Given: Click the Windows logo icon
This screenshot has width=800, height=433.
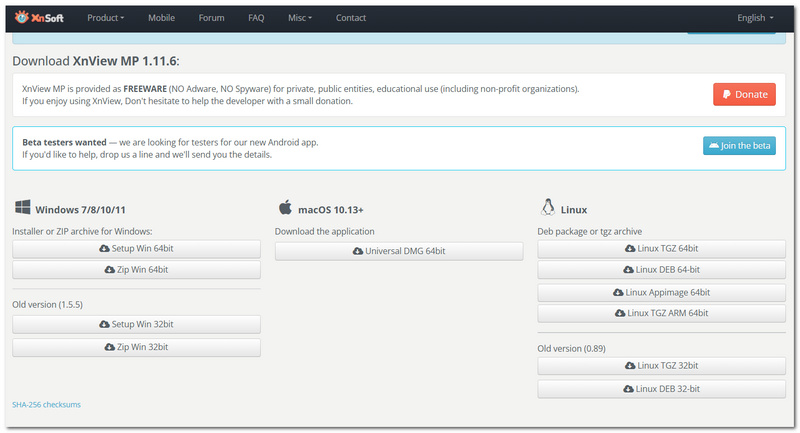Looking at the screenshot, I should (22, 207).
